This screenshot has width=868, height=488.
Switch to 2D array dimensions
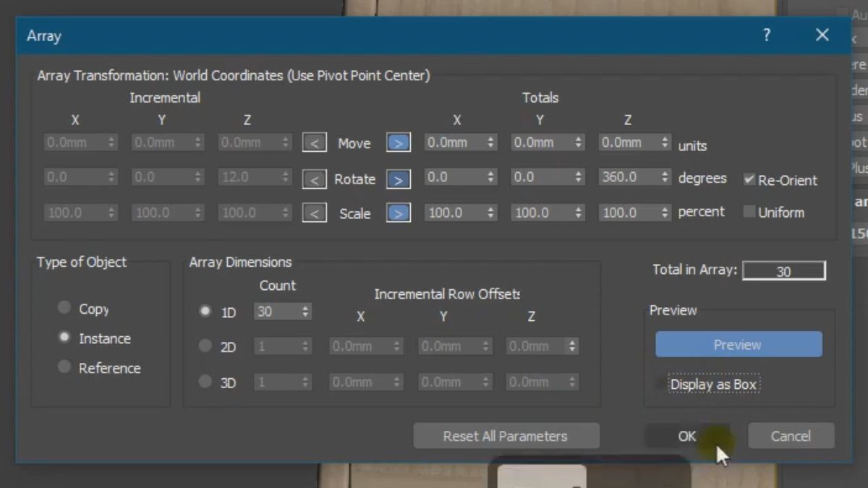205,346
